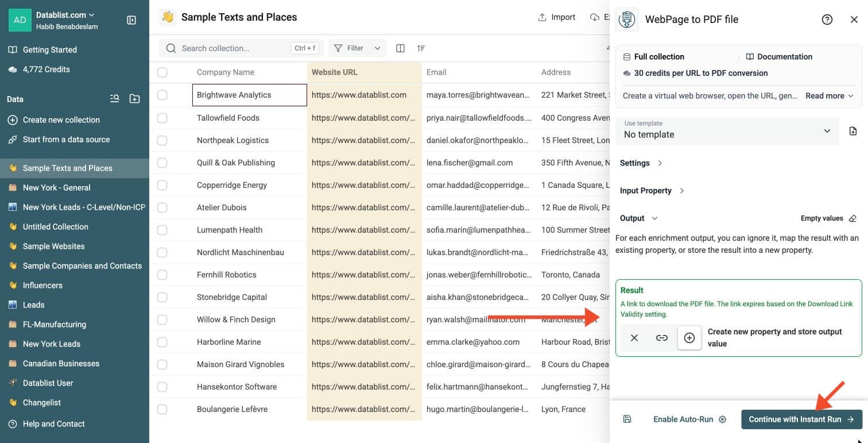Click the Import button
Screen dimensions: 868x443
556,17
